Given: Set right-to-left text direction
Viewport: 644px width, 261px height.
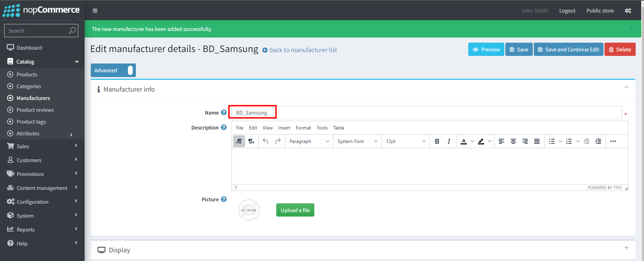Looking at the screenshot, I should [x=251, y=141].
